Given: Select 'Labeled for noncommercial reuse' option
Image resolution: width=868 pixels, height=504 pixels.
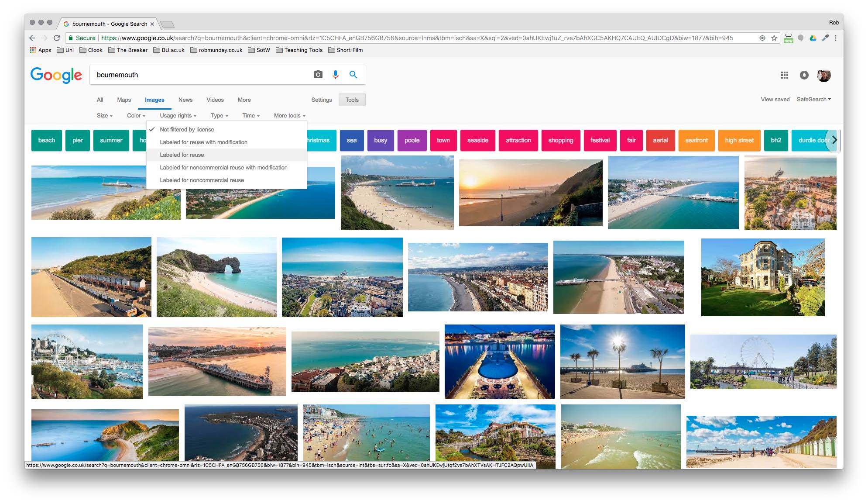Looking at the screenshot, I should [202, 180].
